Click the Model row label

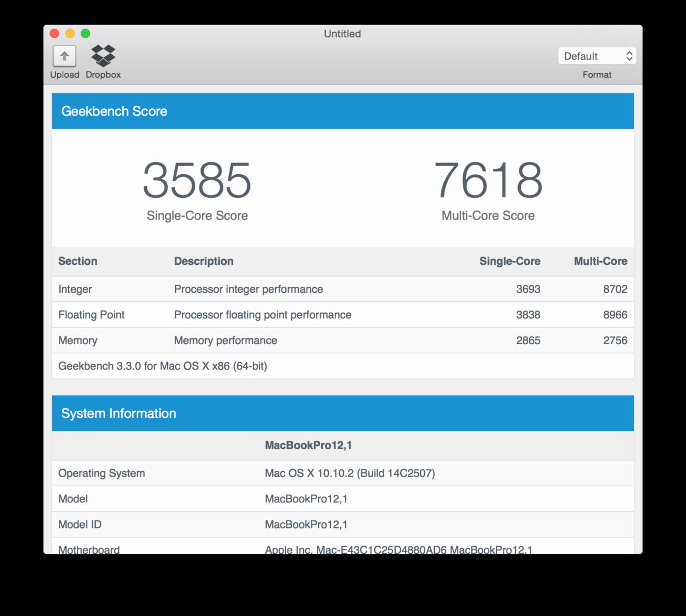pos(73,499)
